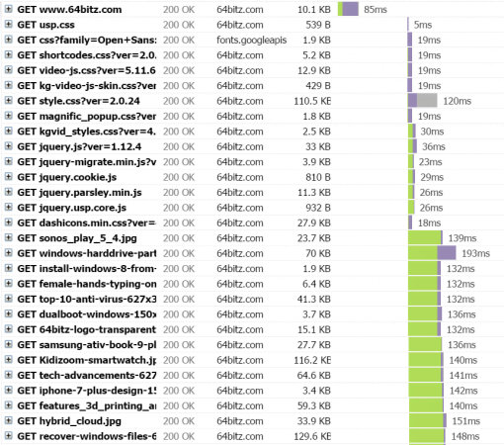Click the 36ms bar for jquery.js
This screenshot has height=445, width=504.
click(x=412, y=146)
